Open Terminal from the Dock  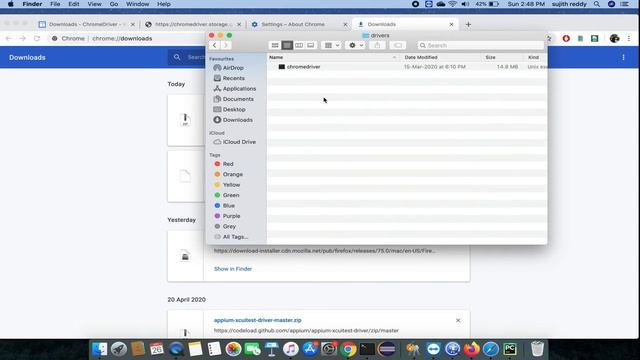coord(367,349)
